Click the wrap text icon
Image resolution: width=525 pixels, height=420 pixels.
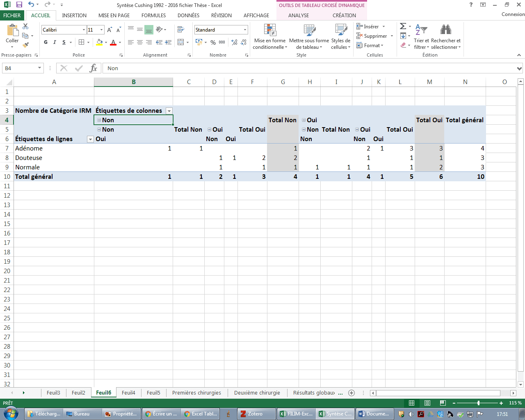[180, 30]
